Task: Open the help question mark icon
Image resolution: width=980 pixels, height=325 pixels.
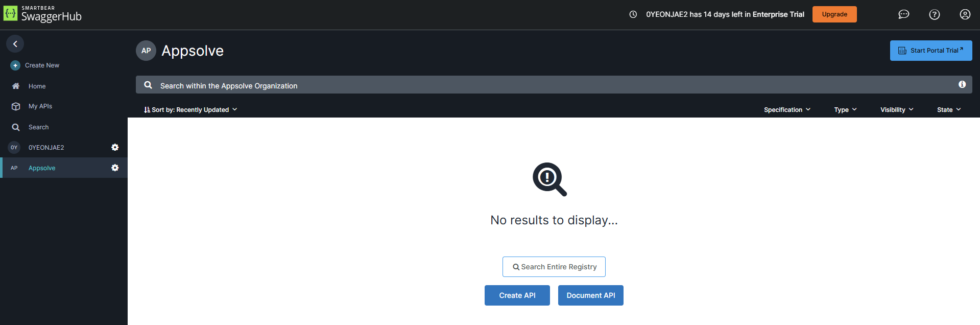Action: tap(935, 14)
